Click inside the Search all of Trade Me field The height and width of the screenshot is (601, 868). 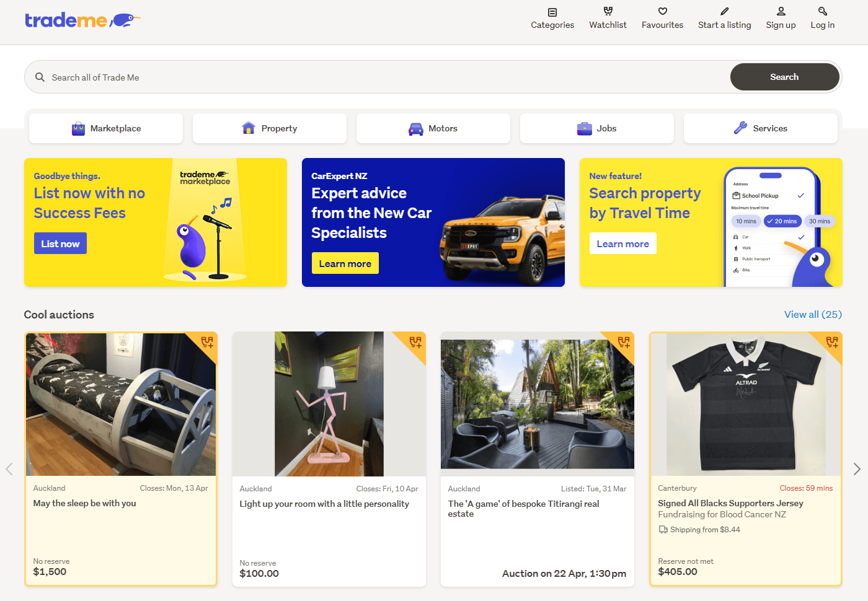248,77
